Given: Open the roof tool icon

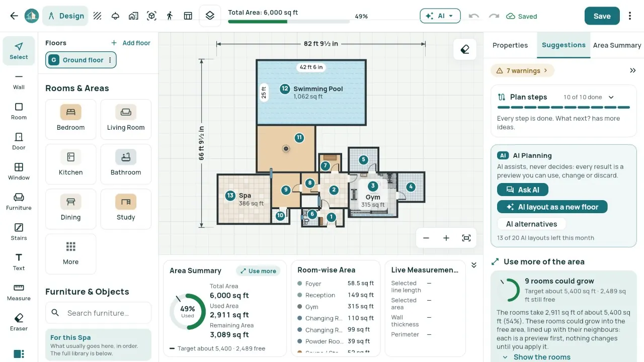Looking at the screenshot, I should (x=115, y=16).
